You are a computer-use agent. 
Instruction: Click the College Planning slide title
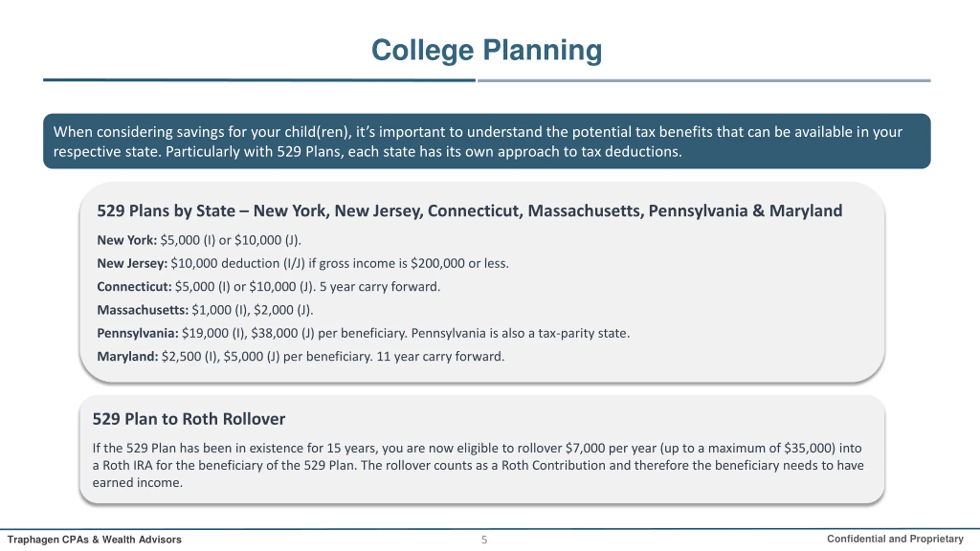[x=487, y=51]
